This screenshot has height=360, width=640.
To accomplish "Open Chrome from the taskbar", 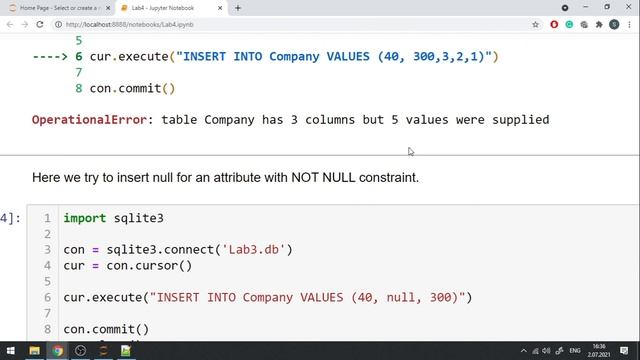I will 58,351.
